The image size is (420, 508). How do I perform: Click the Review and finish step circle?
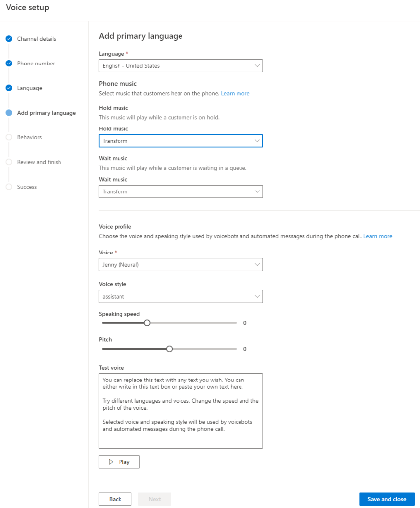[x=9, y=162]
